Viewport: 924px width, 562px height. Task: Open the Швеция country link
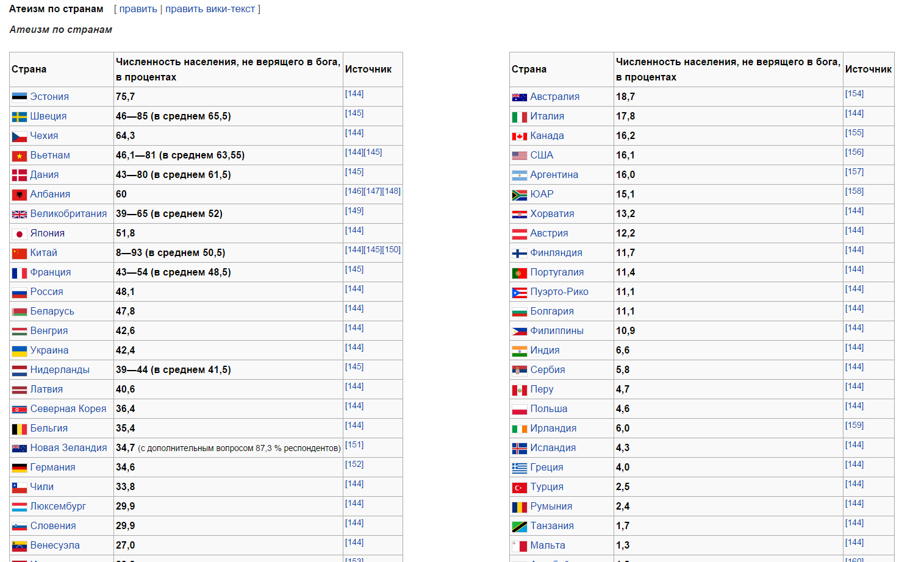tap(49, 116)
